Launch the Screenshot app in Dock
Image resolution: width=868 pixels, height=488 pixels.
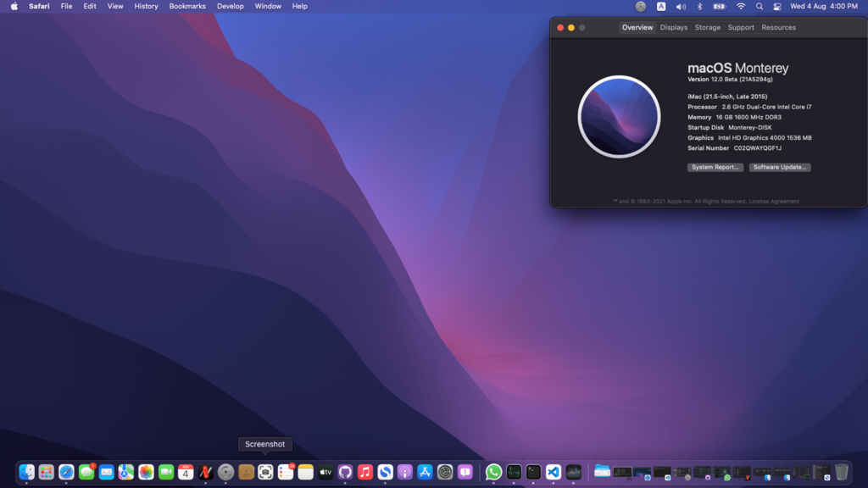point(265,472)
